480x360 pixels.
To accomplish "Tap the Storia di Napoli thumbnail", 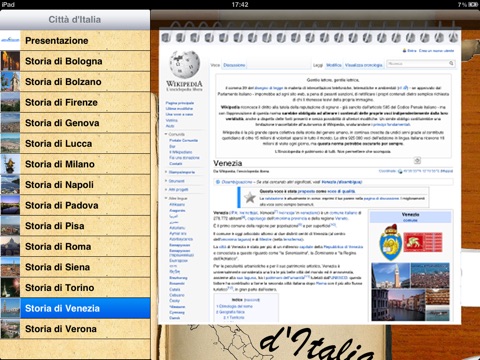I will (x=10, y=185).
